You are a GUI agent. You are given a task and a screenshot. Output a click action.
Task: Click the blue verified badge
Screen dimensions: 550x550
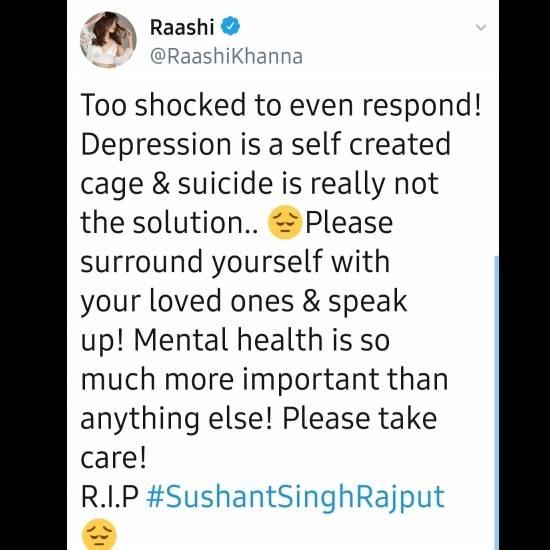click(230, 26)
